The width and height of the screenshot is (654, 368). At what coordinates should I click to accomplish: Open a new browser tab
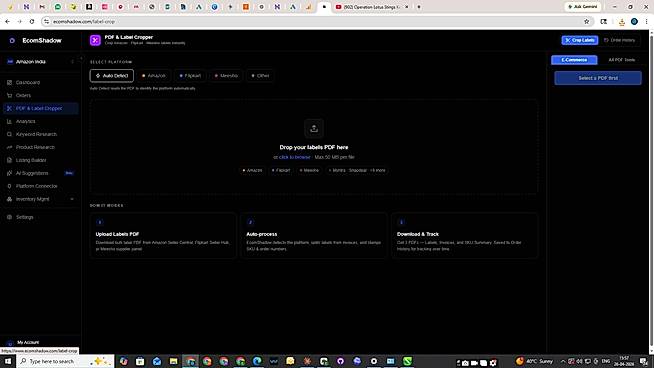(x=419, y=7)
